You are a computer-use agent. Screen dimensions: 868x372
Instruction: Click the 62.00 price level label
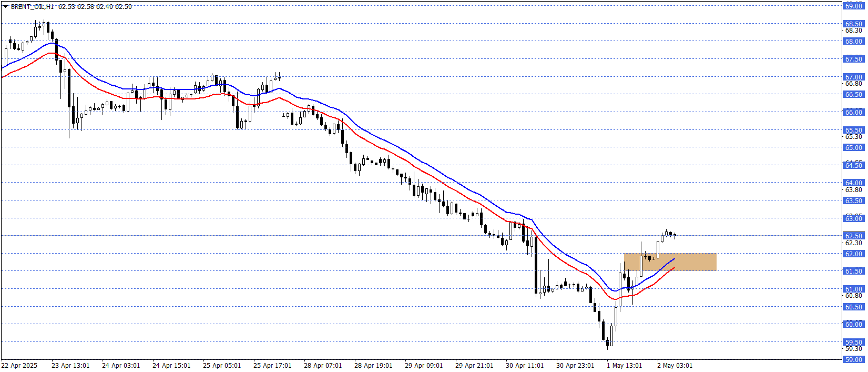(853, 254)
